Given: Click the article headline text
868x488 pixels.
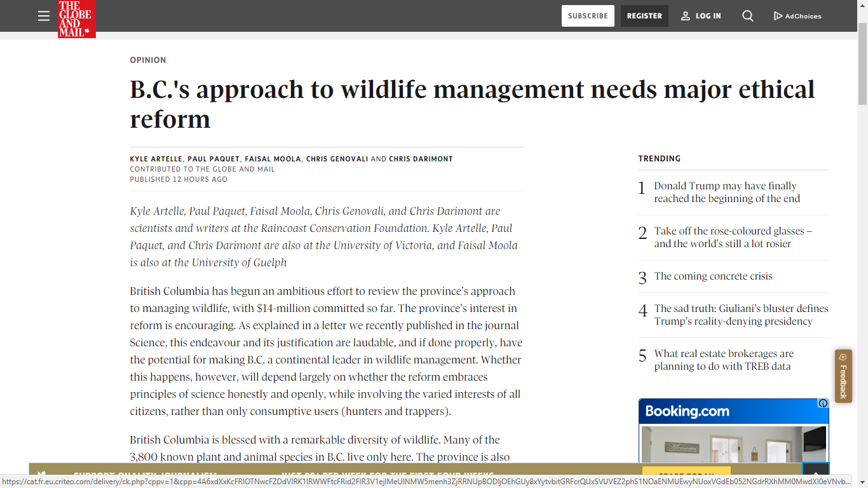Looking at the screenshot, I should pyautogui.click(x=472, y=104).
